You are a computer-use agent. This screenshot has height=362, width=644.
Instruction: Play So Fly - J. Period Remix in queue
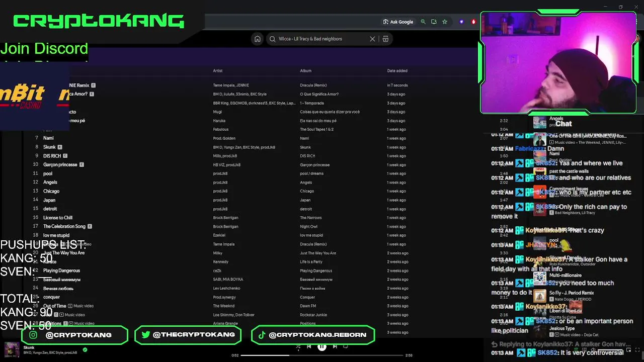[x=572, y=293]
